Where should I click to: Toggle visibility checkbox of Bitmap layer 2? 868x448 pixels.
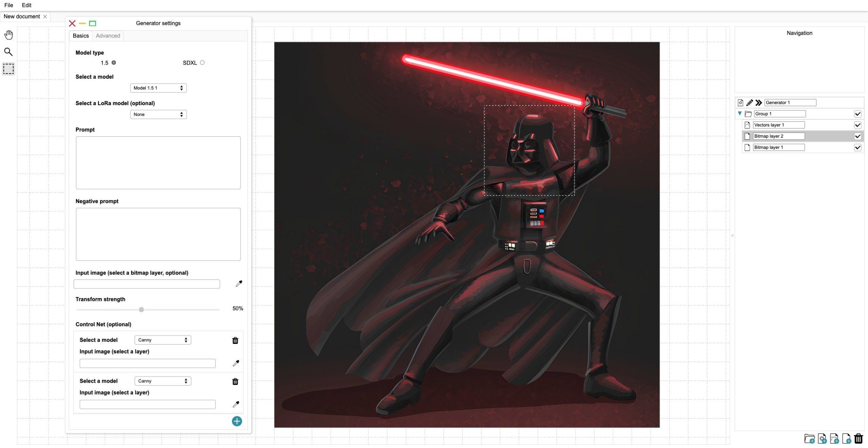click(x=857, y=136)
